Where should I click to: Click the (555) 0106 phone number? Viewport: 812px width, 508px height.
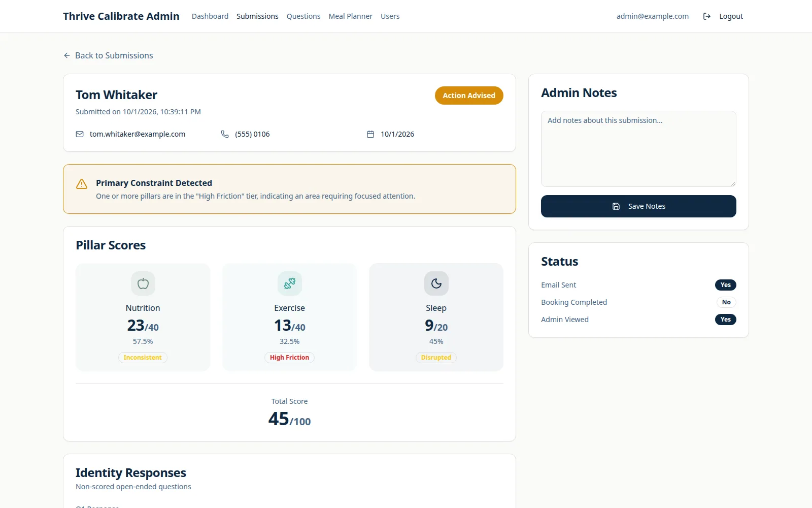pos(252,134)
